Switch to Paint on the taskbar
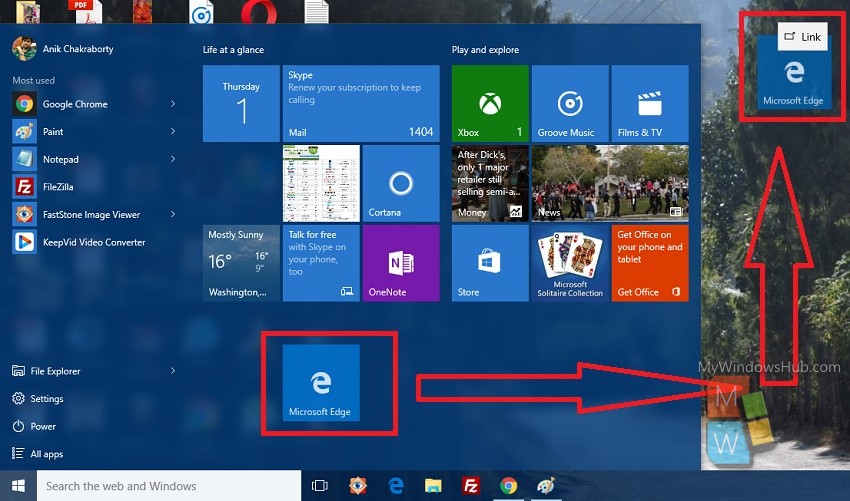This screenshot has height=501, width=850. 546,486
